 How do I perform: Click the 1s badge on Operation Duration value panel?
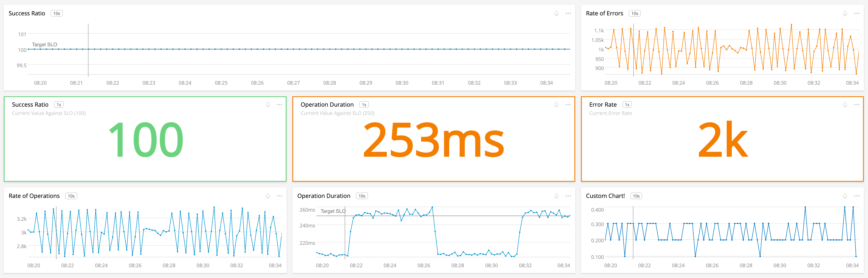(x=364, y=105)
